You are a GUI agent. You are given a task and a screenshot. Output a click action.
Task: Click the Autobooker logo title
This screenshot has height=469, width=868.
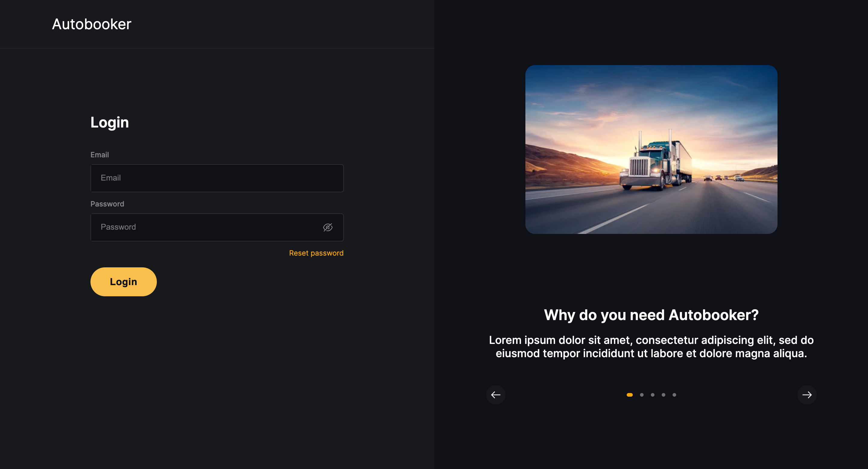click(x=92, y=24)
